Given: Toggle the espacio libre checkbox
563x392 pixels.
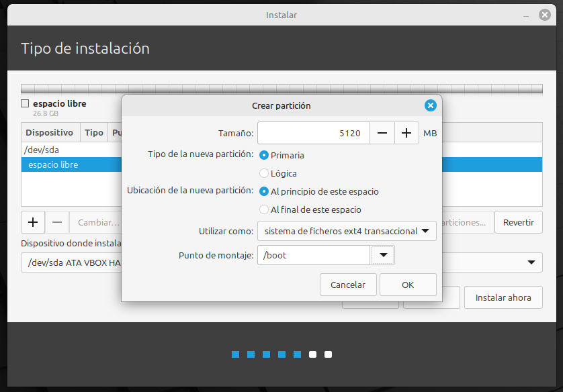Looking at the screenshot, I should (25, 104).
